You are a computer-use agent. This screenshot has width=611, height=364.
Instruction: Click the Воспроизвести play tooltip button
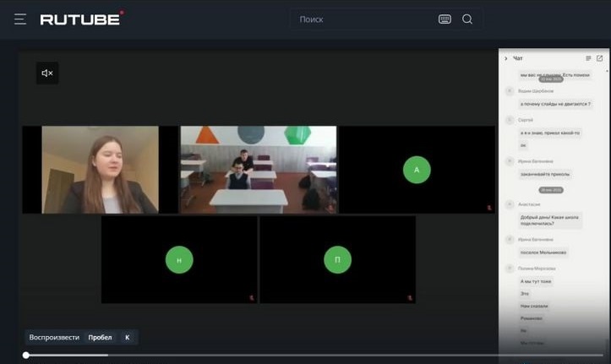(x=54, y=337)
